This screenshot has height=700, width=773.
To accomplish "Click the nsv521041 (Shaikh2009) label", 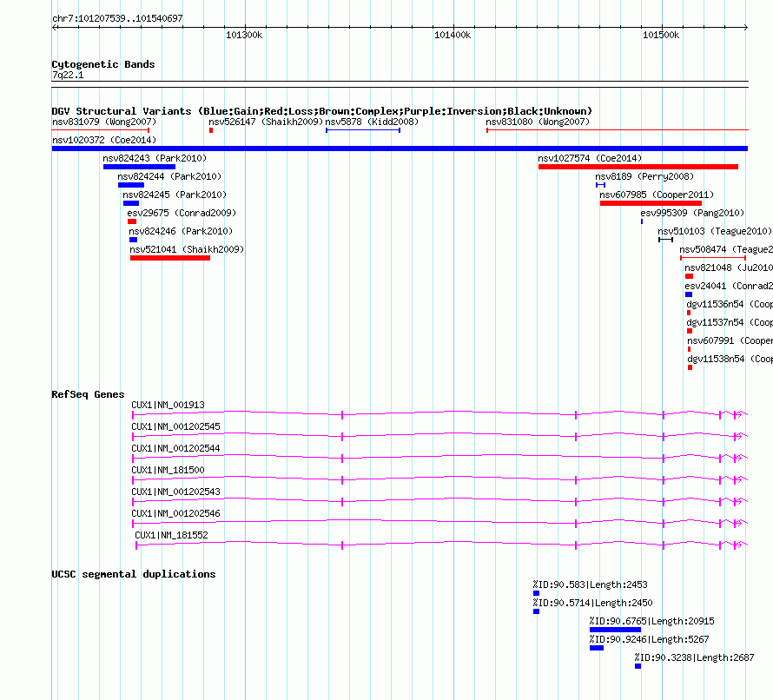I will pos(187,249).
